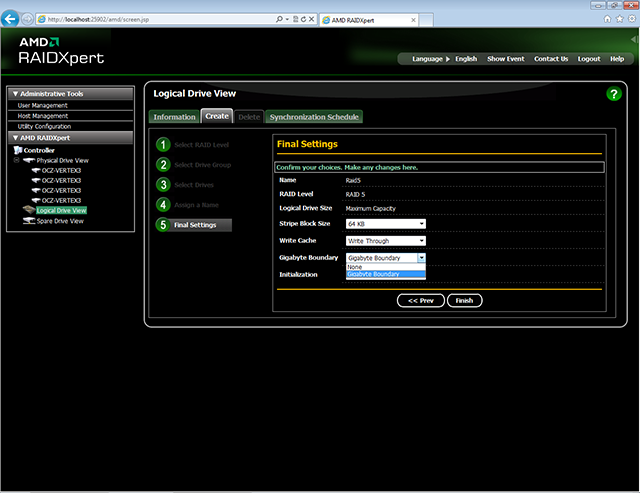Click the Assign a Name step label
640x493 pixels.
click(196, 205)
